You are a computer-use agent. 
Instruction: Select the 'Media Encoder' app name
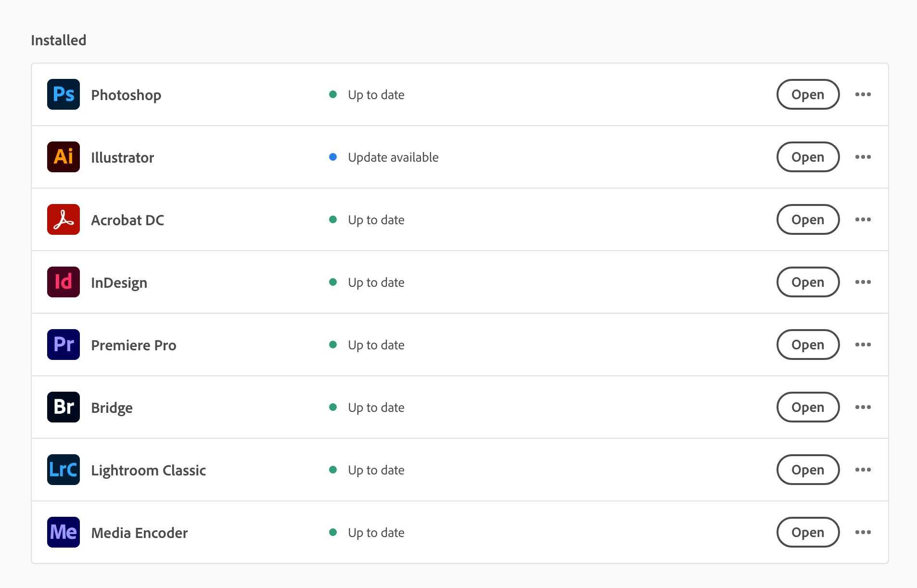[x=140, y=533]
